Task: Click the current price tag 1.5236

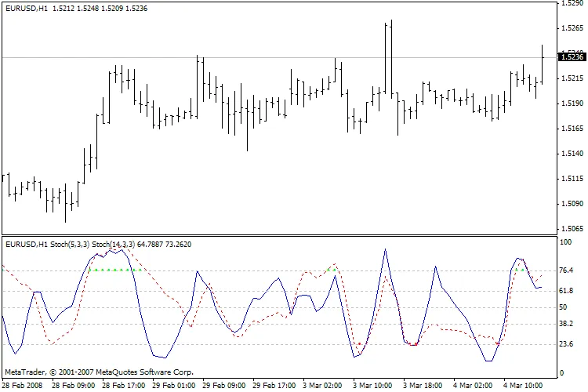Action: [x=572, y=57]
